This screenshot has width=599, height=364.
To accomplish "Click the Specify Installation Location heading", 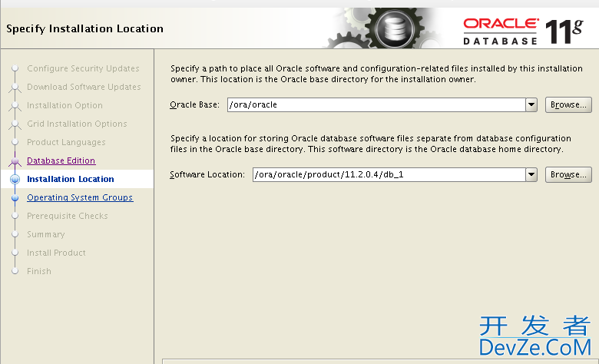I will pyautogui.click(x=84, y=28).
